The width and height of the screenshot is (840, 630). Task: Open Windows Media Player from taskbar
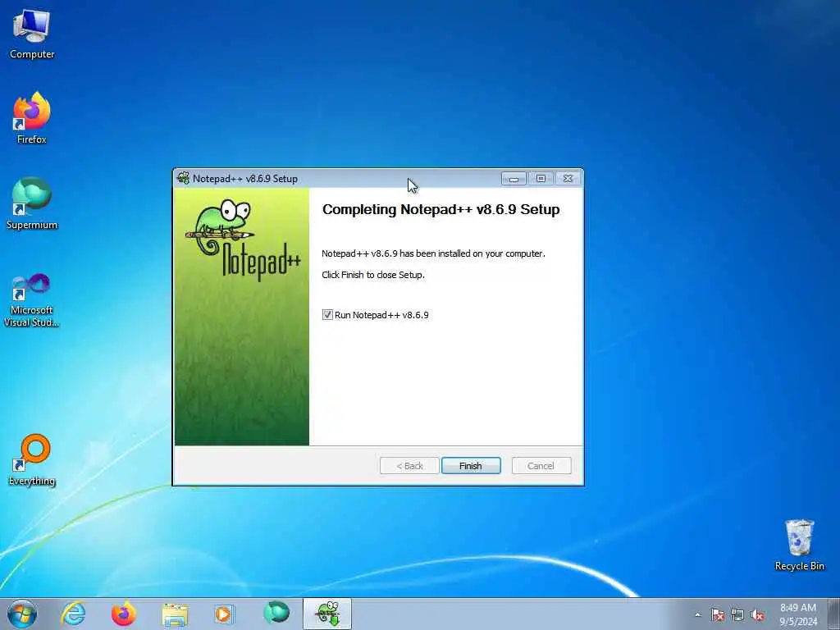224,614
